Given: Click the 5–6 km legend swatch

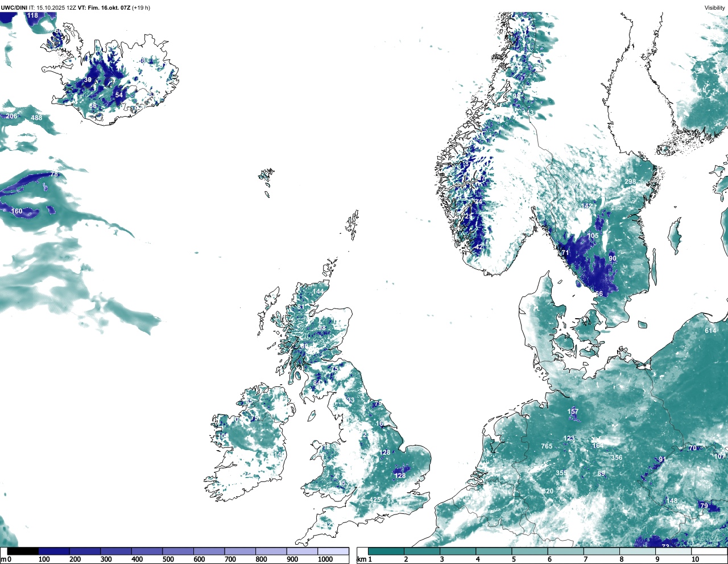Looking at the screenshot, I should [x=530, y=551].
